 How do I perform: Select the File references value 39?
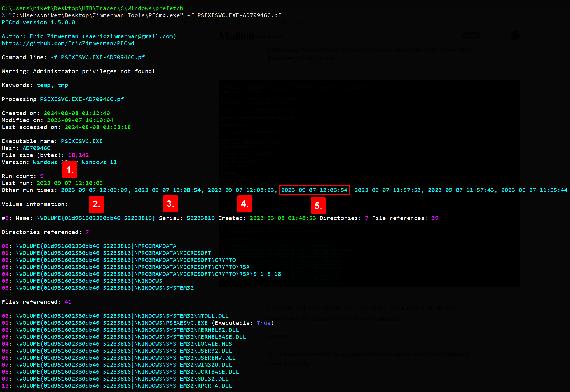pos(435,218)
